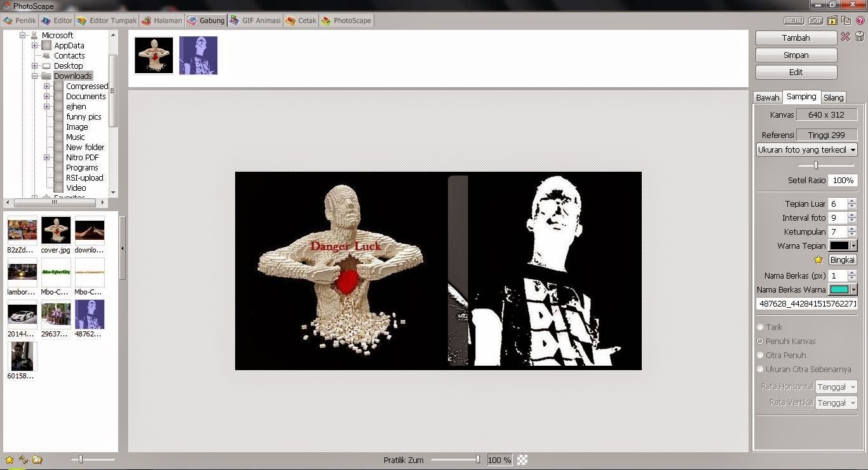Click the thumbnail size slider at bottom-left

point(81,459)
